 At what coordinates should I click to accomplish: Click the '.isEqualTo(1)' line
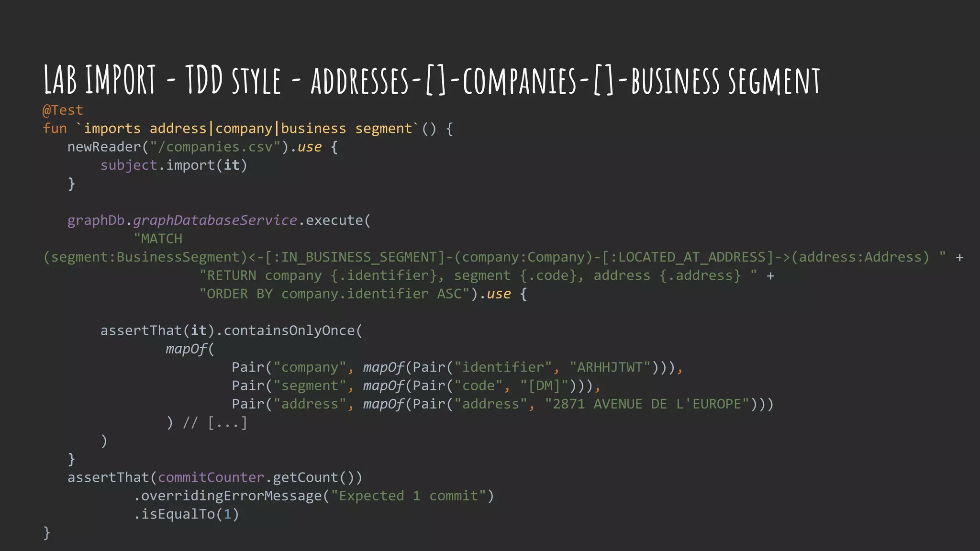pos(186,514)
